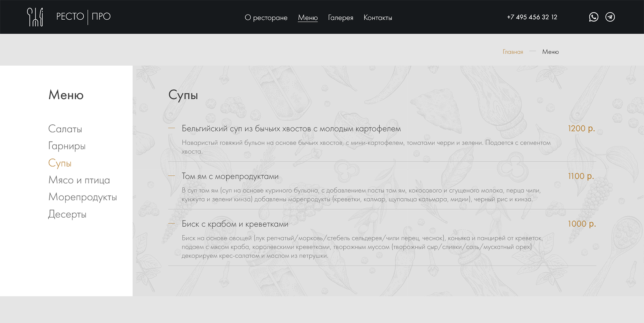644x323 pixels.
Task: Open the Контакты page
Action: (x=378, y=18)
